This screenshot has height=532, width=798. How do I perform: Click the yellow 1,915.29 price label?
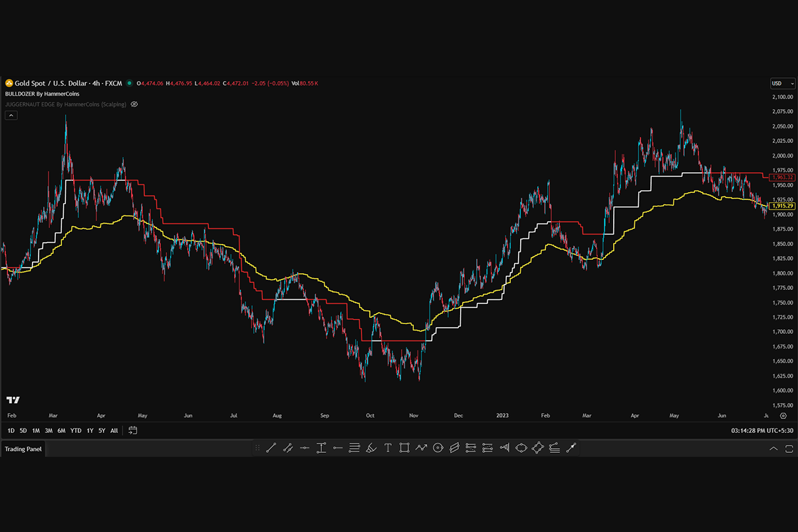pyautogui.click(x=780, y=207)
